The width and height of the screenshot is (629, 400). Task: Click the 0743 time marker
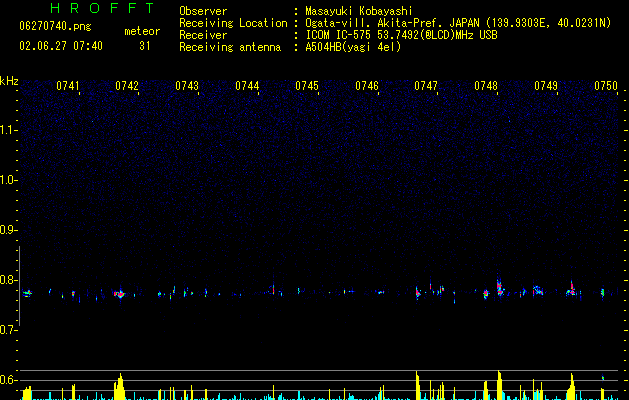coord(187,86)
